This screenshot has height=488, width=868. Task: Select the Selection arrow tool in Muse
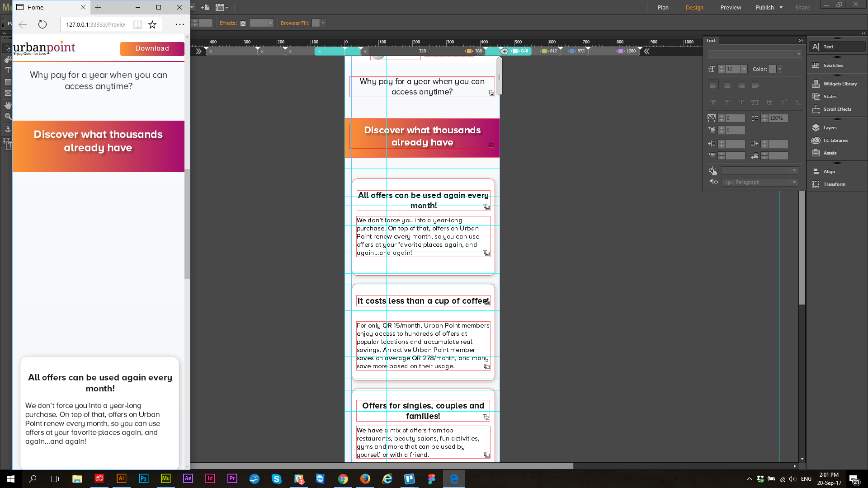click(x=8, y=48)
